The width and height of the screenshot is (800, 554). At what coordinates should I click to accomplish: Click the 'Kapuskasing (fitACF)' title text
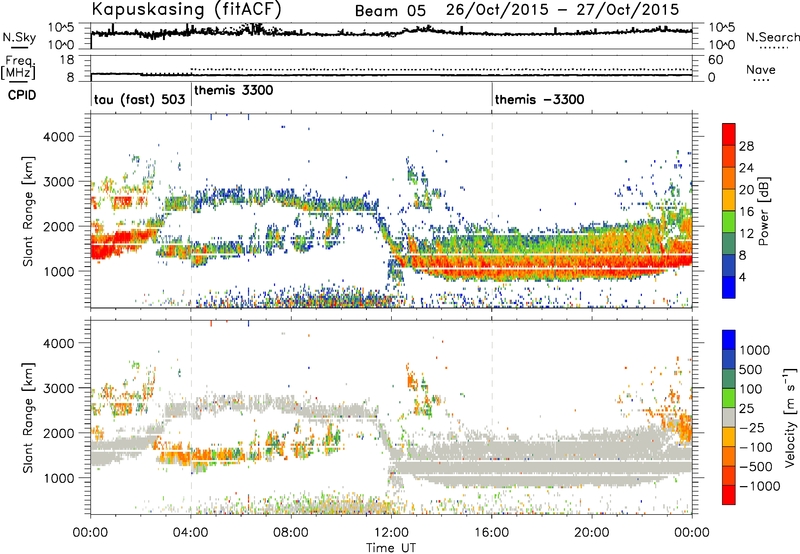[186, 9]
